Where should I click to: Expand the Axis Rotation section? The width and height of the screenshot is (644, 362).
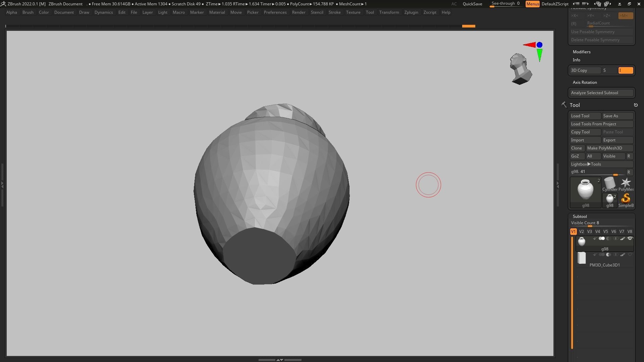585,82
